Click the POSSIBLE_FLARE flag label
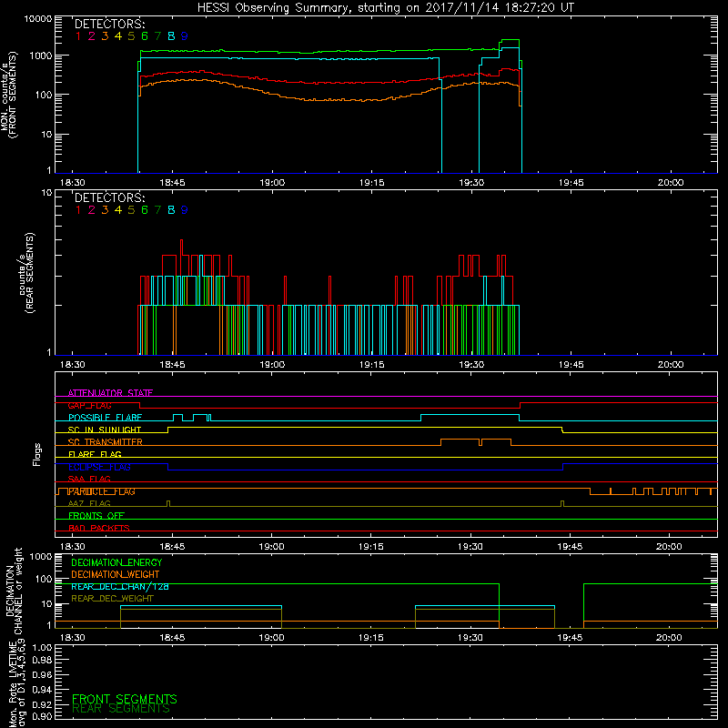Image resolution: width=728 pixels, height=728 pixels. 105,418
